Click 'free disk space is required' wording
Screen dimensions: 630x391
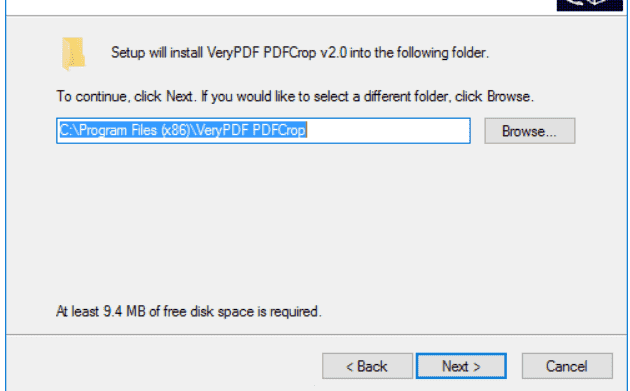tap(241, 311)
